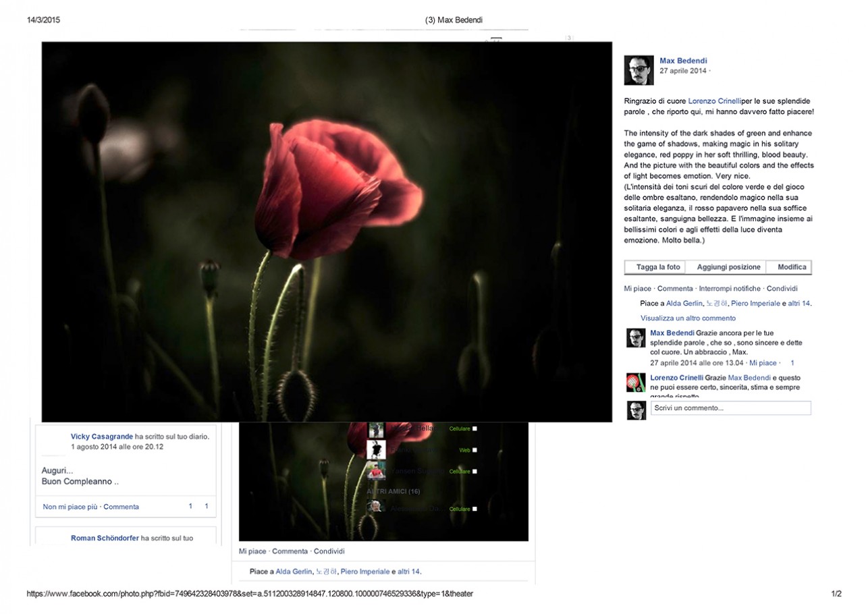The width and height of the screenshot is (868, 614).
Task: Click the birthday message 'Buon Compleanno ..'
Action: click(x=80, y=482)
